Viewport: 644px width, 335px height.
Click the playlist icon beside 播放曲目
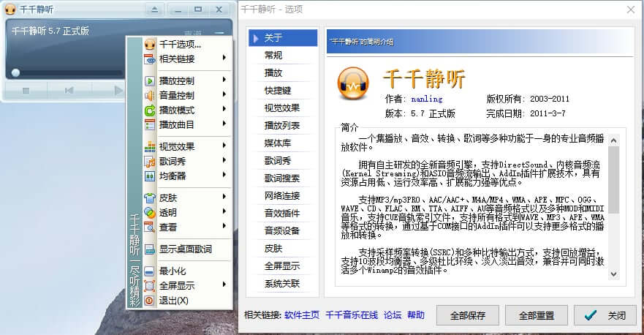(x=150, y=125)
